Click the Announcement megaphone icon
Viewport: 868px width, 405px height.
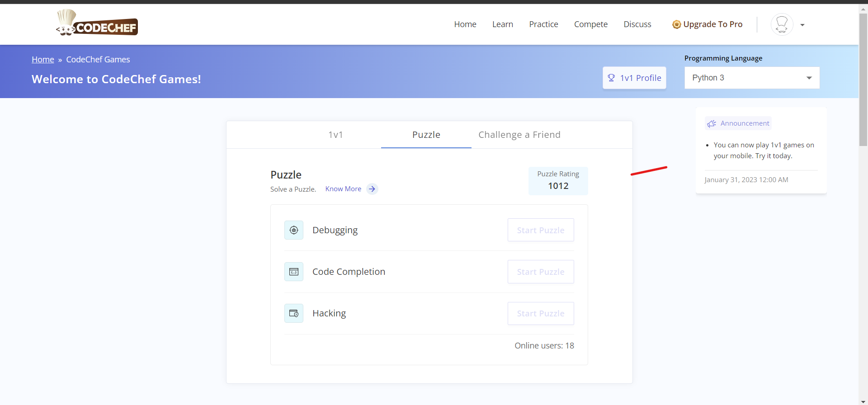(x=712, y=123)
